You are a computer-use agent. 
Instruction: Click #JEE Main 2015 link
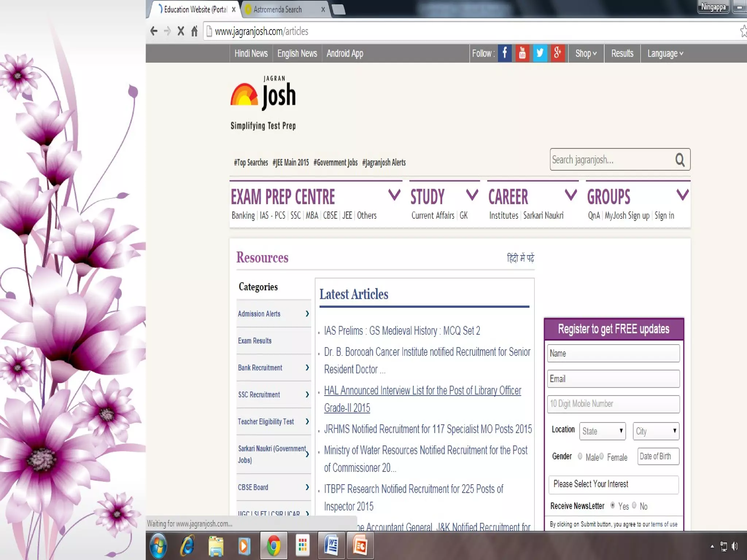tap(291, 163)
